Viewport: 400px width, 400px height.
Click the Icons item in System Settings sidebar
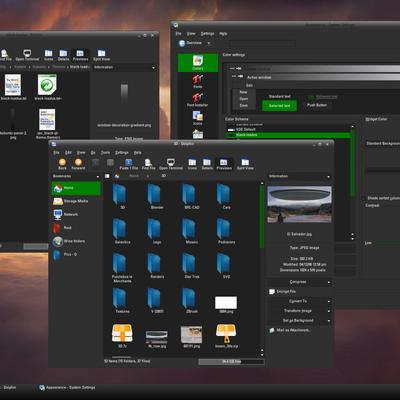click(x=198, y=118)
